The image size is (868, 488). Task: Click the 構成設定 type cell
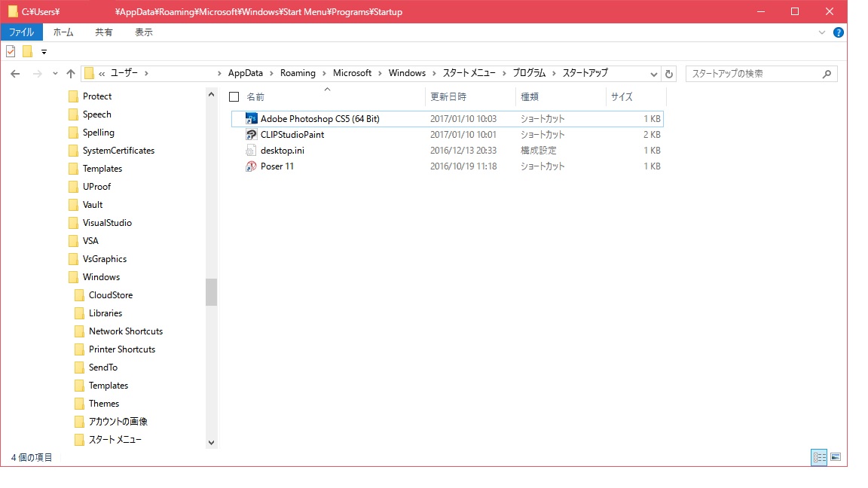pos(539,151)
